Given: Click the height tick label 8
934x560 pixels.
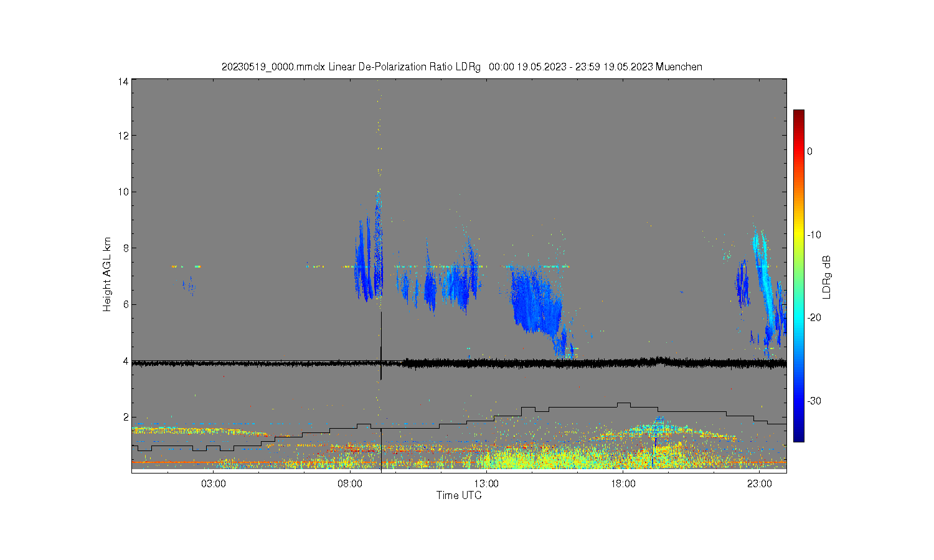Looking at the screenshot, I should pos(126,248).
